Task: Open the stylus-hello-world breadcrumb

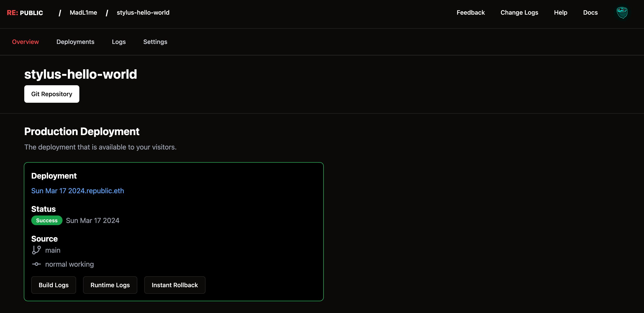Action: click(143, 12)
